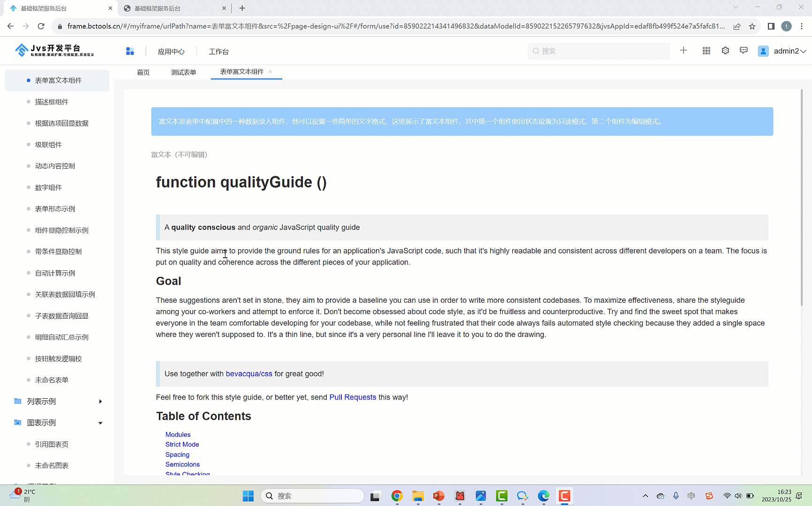Click the 图表示例 folder icon
The image size is (812, 506).
pos(18,423)
